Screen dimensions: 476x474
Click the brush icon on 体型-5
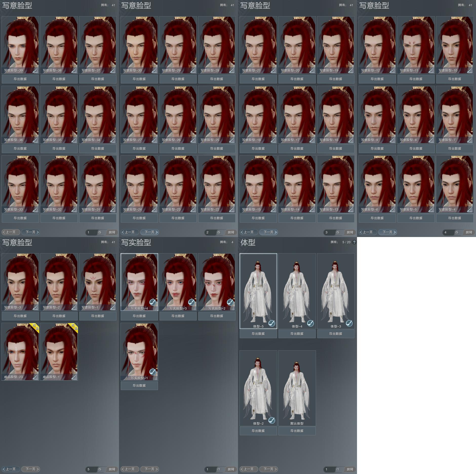272,323
